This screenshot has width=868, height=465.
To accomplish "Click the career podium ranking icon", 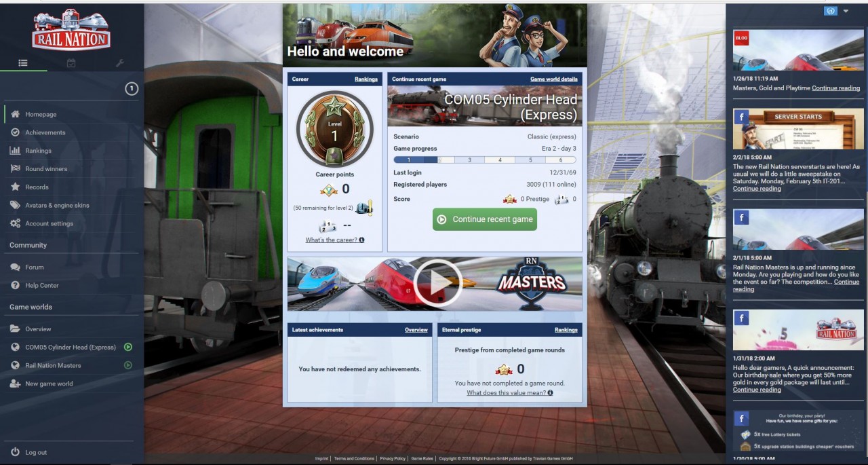I will click(x=328, y=226).
